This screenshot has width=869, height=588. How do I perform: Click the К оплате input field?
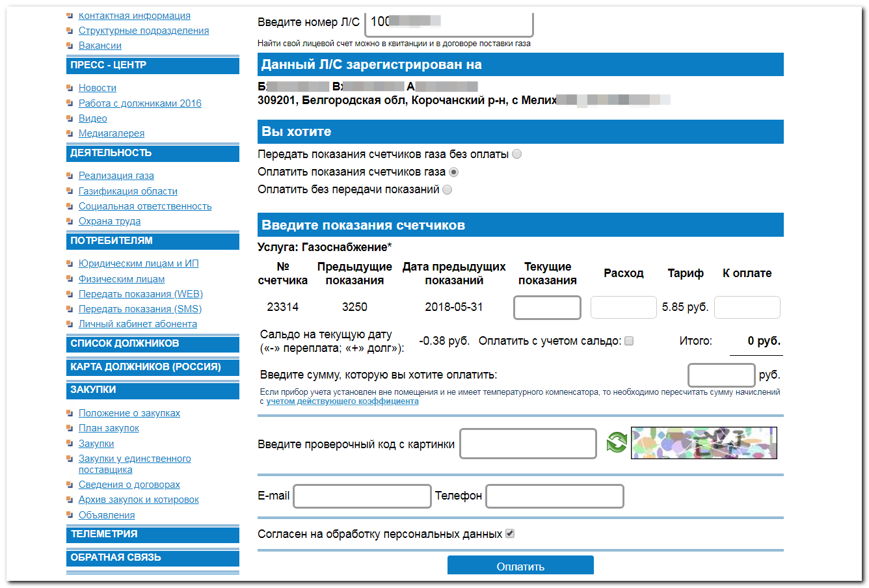point(747,308)
